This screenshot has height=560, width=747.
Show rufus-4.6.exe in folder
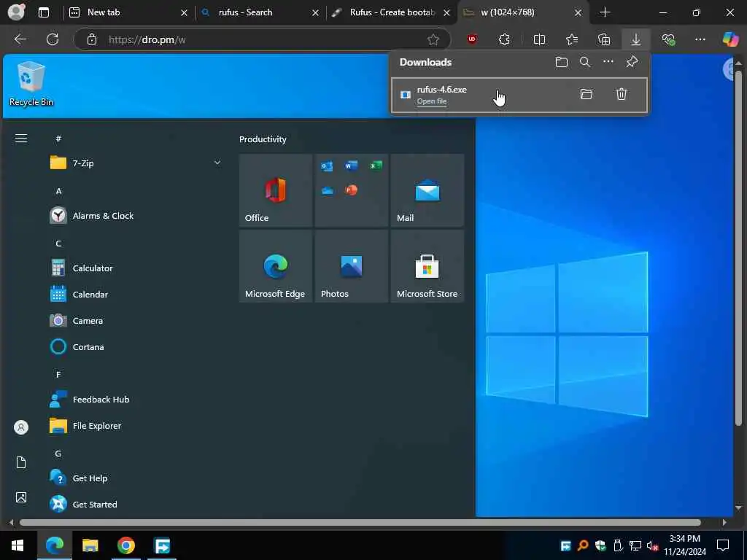[587, 94]
